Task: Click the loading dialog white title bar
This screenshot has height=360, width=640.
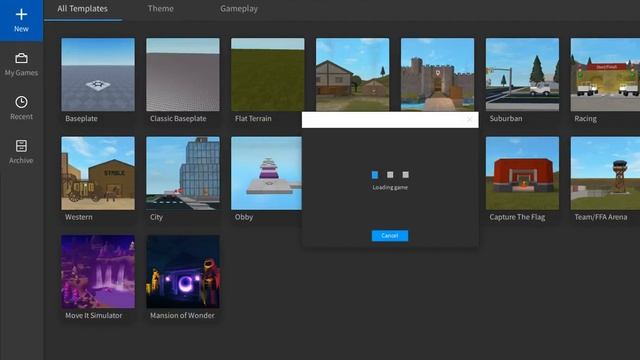Action: (390, 120)
